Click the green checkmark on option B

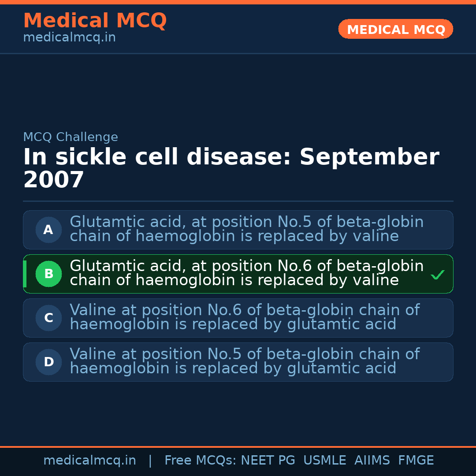(x=437, y=275)
